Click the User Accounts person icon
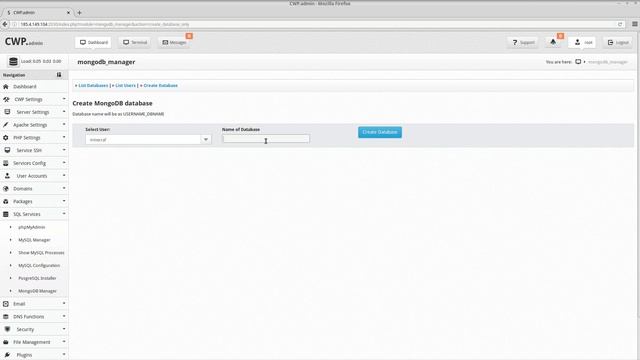640x360 pixels. click(7, 176)
